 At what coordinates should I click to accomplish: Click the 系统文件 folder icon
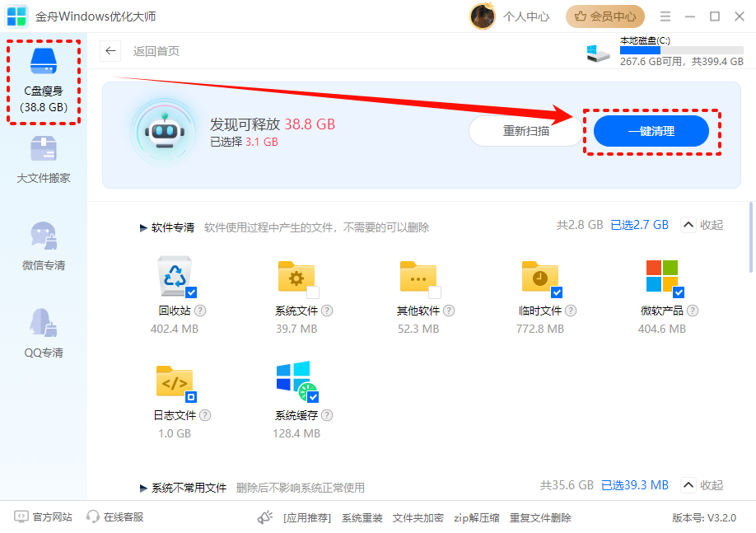[296, 277]
